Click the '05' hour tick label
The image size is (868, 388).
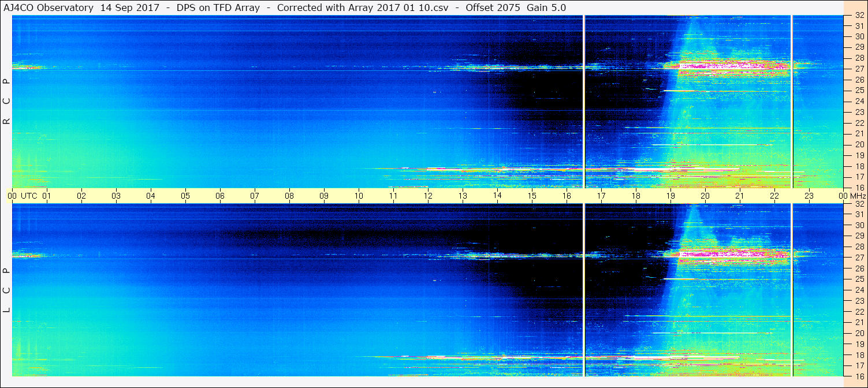(185, 196)
